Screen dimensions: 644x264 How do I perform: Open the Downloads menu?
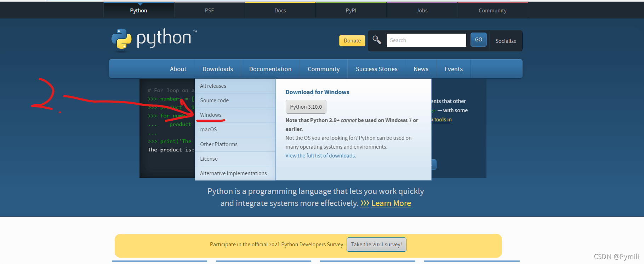click(x=217, y=69)
